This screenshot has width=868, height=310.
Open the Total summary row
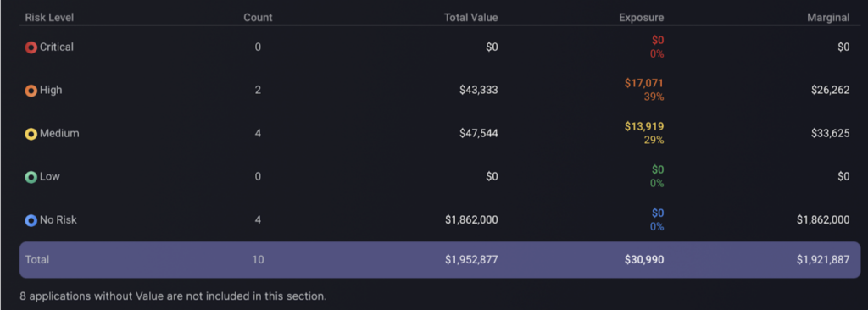(x=440, y=260)
